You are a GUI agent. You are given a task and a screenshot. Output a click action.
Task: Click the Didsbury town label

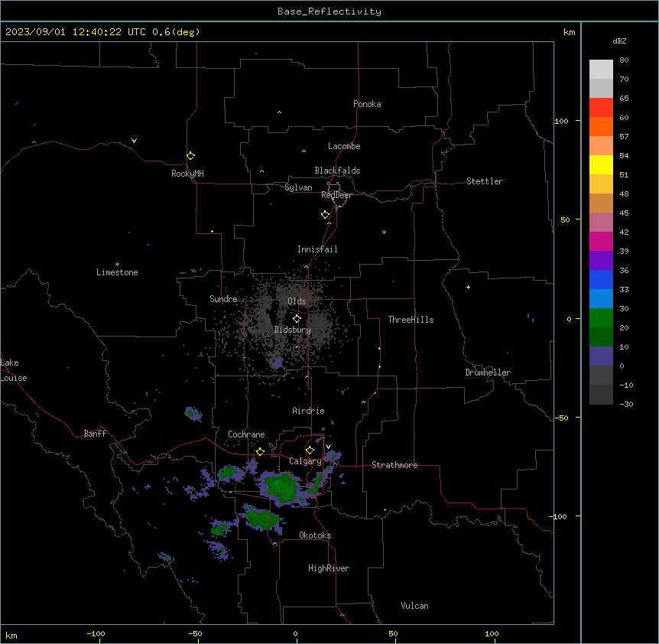point(293,330)
